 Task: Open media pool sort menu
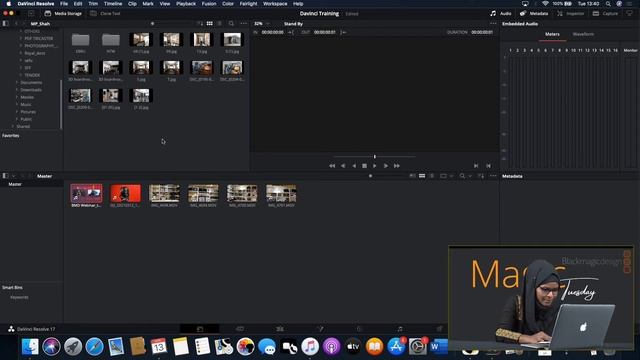pyautogui.click(x=481, y=176)
